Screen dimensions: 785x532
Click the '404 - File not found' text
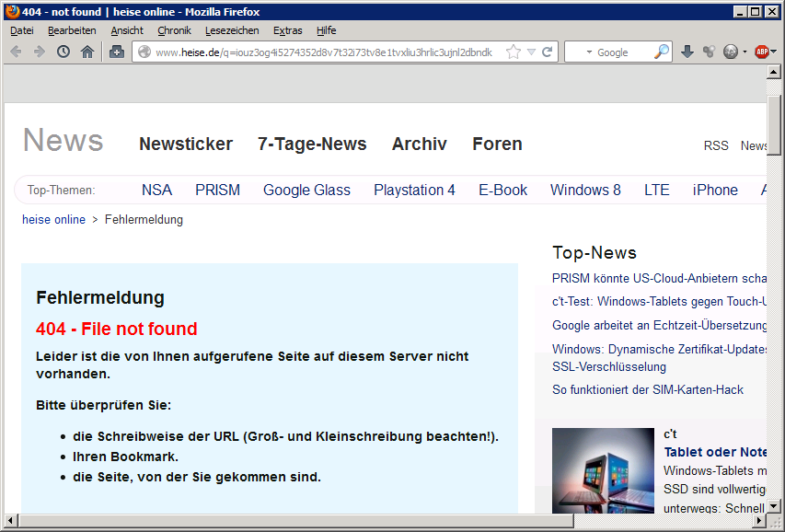click(x=117, y=329)
